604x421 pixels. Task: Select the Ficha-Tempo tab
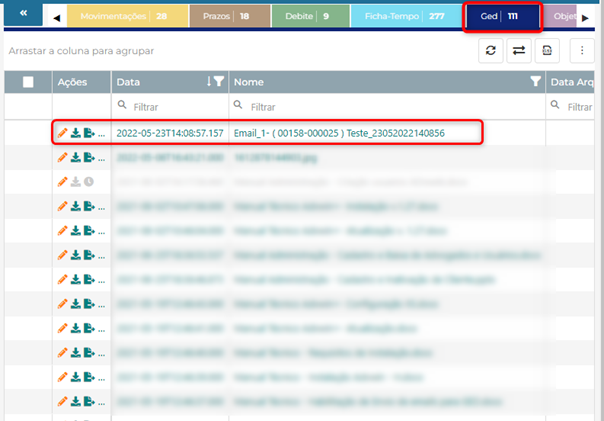[x=406, y=16]
